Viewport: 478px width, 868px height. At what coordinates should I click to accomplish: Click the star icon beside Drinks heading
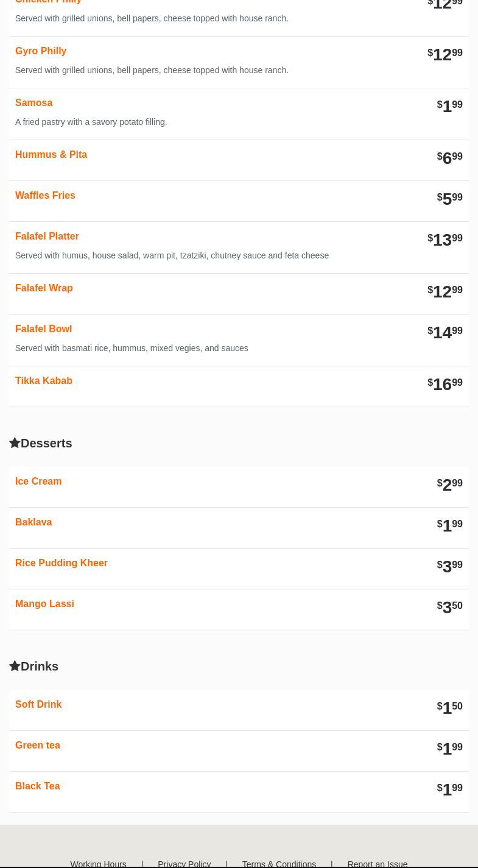(15, 666)
